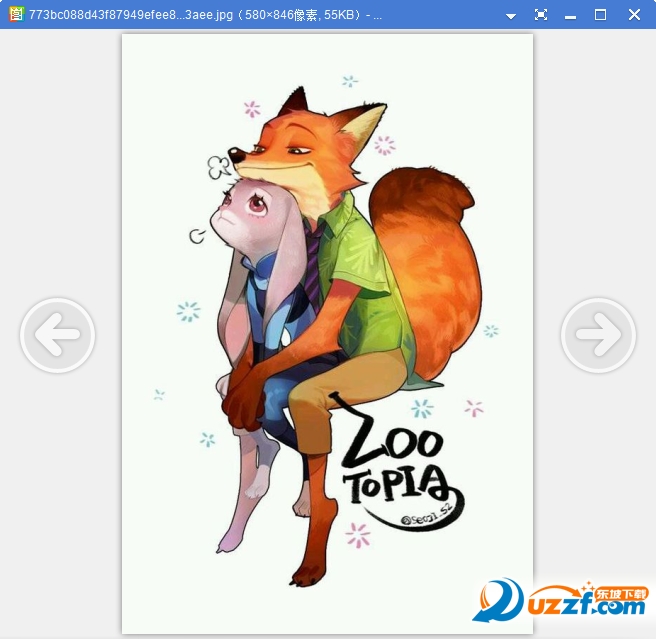Enter fullscreen view mode
The width and height of the screenshot is (656, 639).
click(x=541, y=15)
